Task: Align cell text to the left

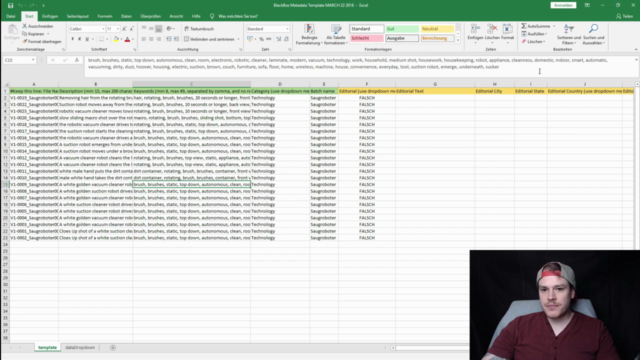Action: tap(144, 39)
